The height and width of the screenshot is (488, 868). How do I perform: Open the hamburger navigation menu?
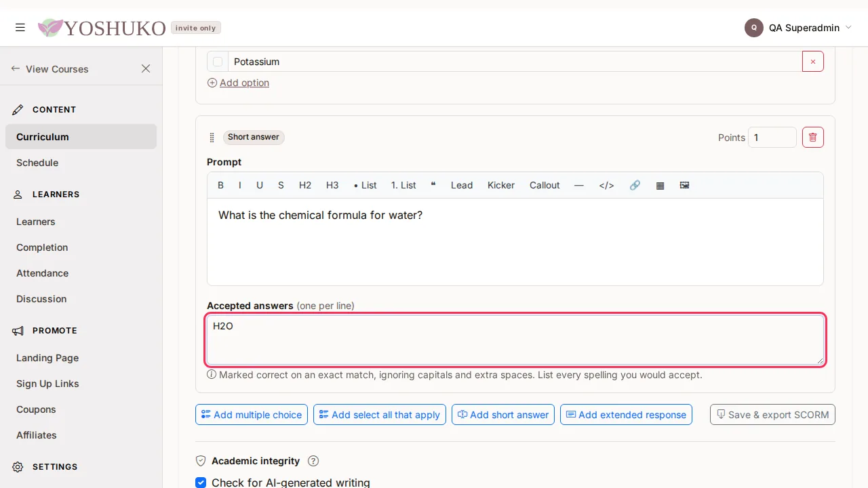click(20, 28)
